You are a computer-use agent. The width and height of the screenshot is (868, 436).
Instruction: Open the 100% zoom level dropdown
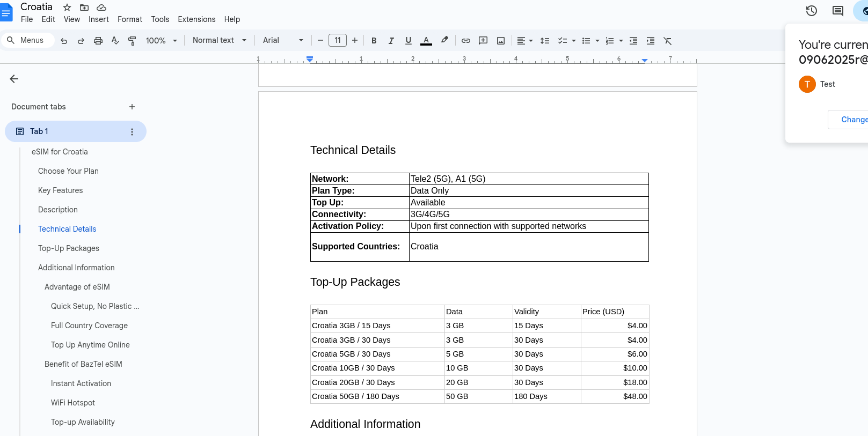pyautogui.click(x=162, y=41)
